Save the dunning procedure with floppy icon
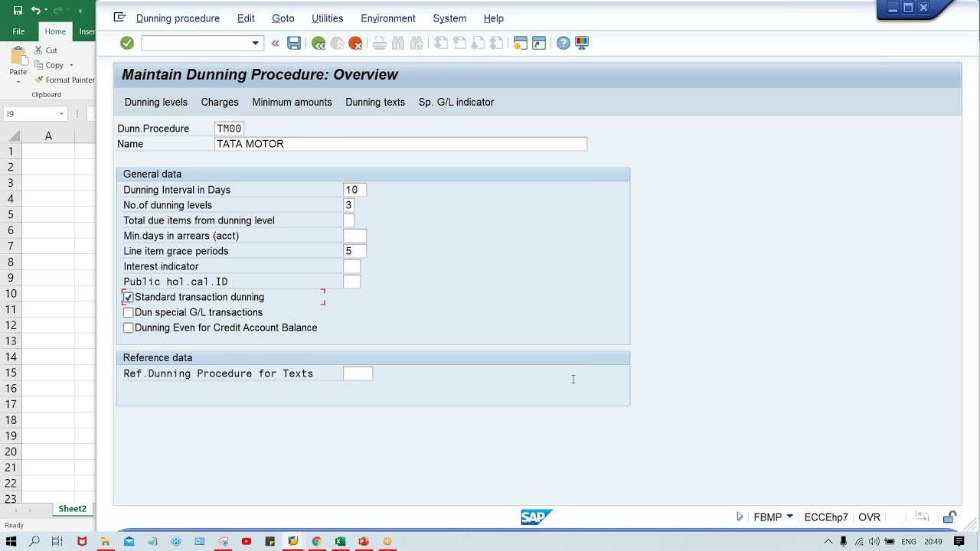The image size is (980, 551). 294,43
